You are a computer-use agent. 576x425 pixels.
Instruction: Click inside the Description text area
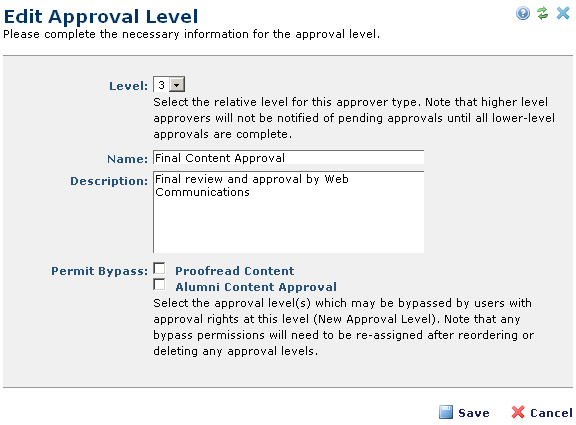pyautogui.click(x=288, y=212)
